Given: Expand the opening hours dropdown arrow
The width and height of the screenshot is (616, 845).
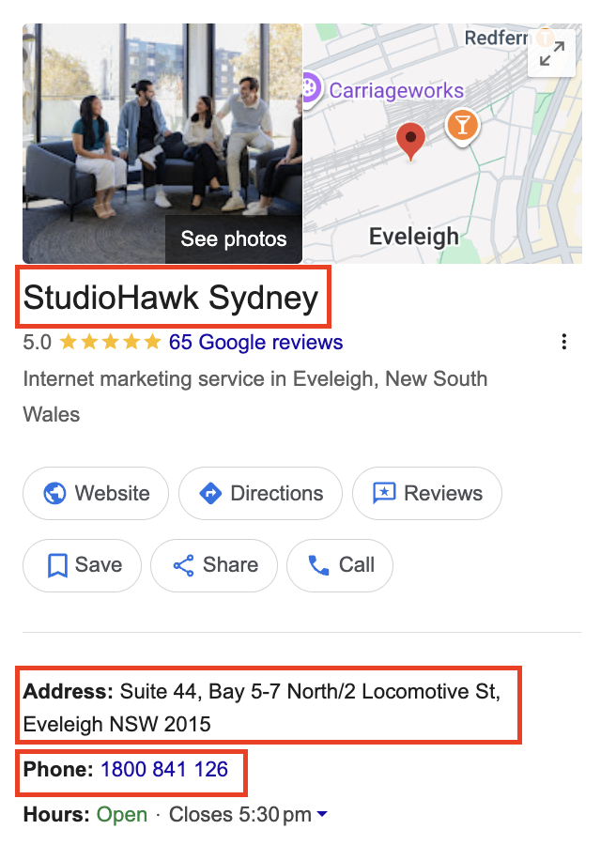Looking at the screenshot, I should click(322, 814).
